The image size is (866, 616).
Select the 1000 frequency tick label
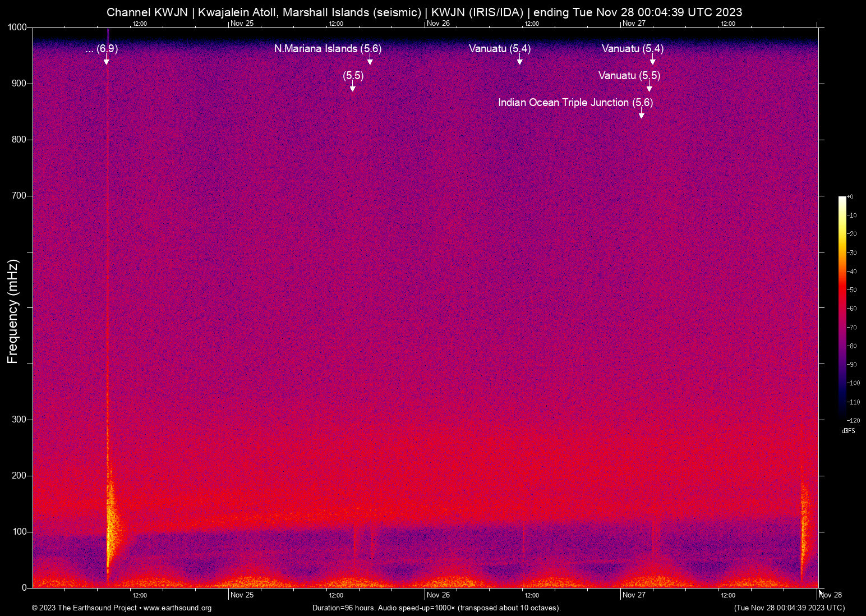coord(17,26)
